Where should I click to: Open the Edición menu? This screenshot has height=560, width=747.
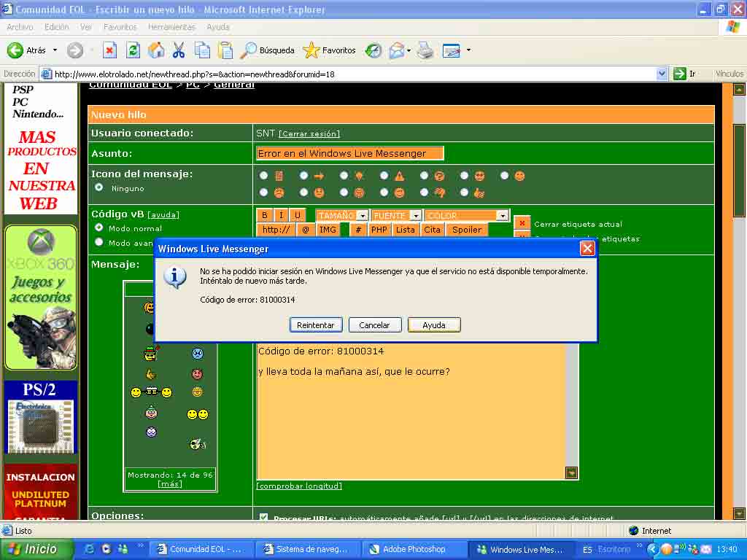[57, 27]
